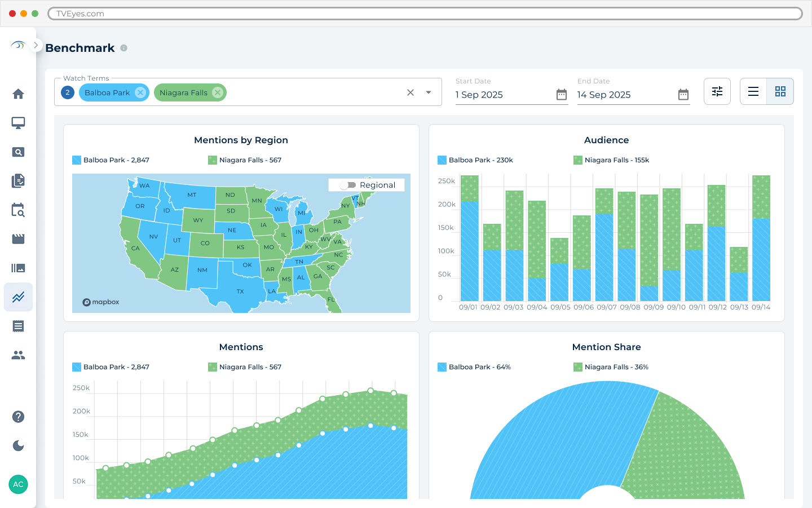The width and height of the screenshot is (812, 508).
Task: Open the AC user avatar
Action: point(18,484)
